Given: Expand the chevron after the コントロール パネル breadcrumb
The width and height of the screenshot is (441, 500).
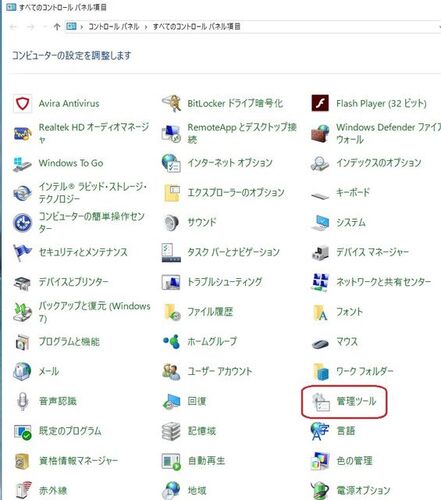Looking at the screenshot, I should (x=146, y=27).
